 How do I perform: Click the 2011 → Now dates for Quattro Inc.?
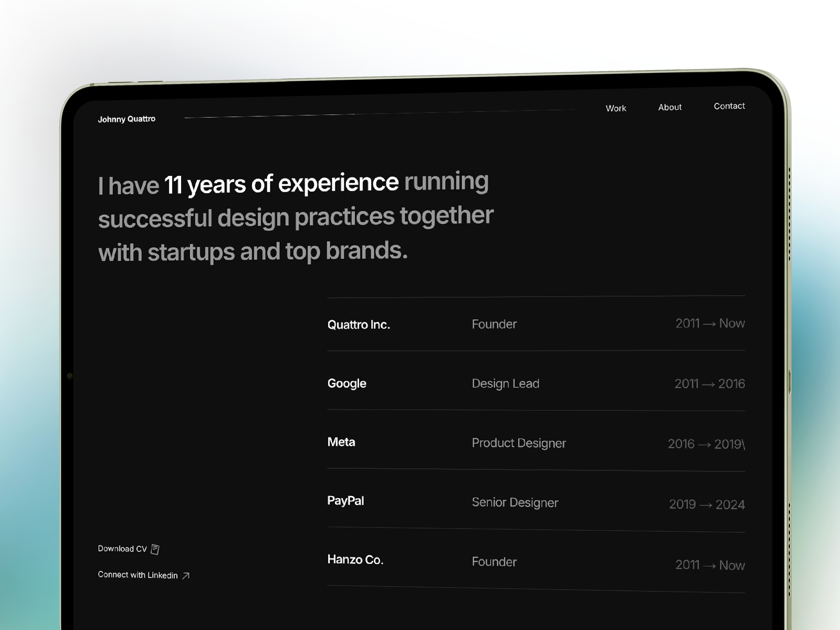click(710, 323)
